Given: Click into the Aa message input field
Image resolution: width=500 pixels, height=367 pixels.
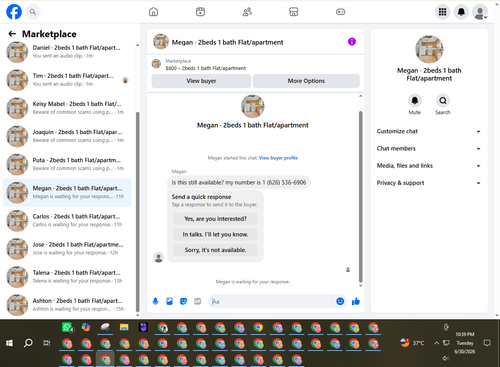Looking at the screenshot, I should 272,301.
